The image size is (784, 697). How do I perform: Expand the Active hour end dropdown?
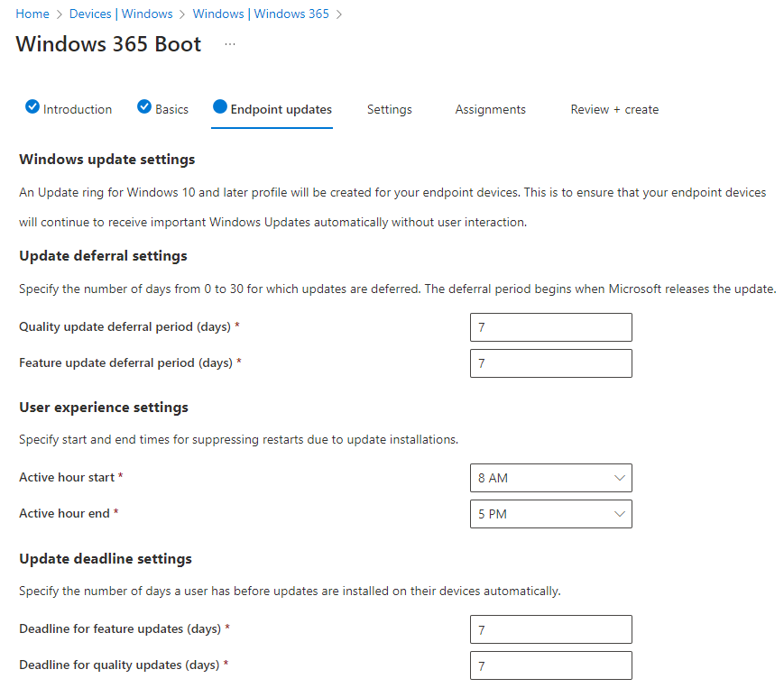[550, 514]
